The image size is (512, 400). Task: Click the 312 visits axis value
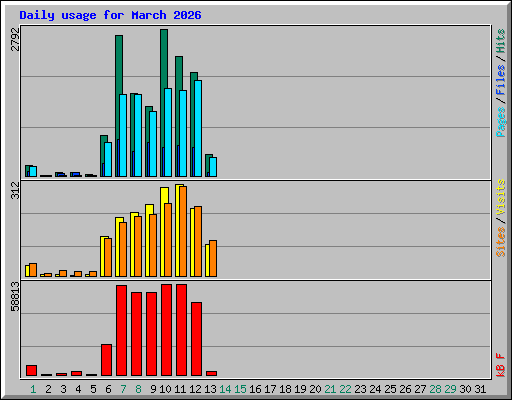[15, 190]
